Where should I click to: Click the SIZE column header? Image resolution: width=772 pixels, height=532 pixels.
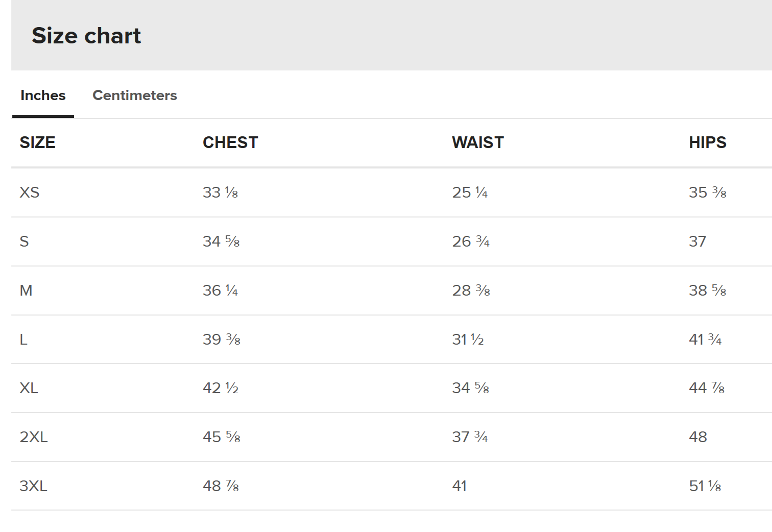(x=37, y=142)
